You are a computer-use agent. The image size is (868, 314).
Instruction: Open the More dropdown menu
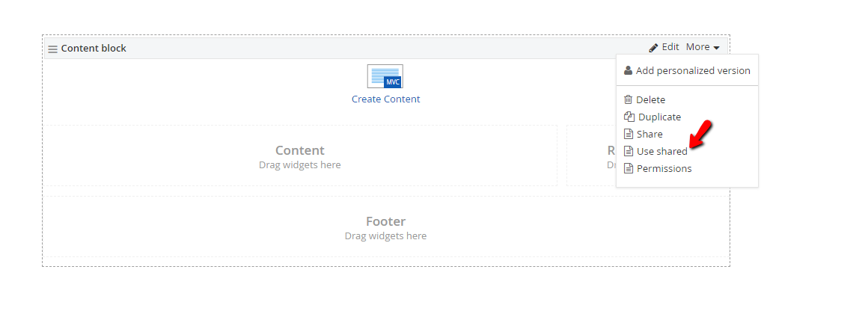(703, 48)
